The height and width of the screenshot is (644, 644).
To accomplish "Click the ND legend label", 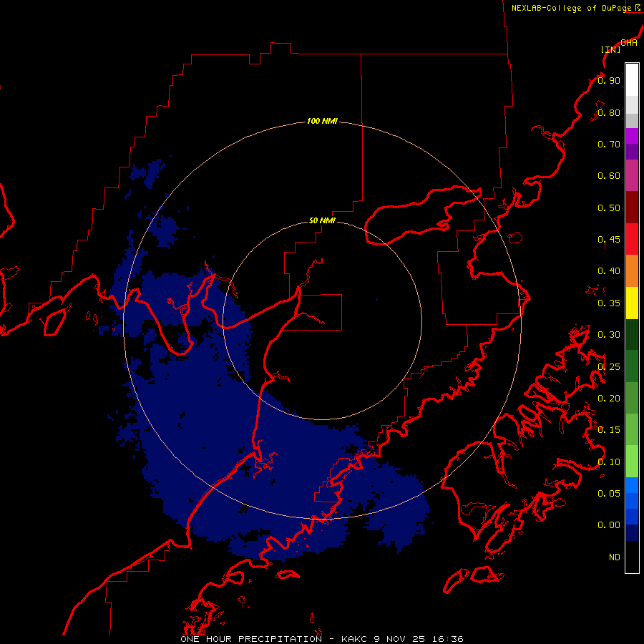I will click(x=615, y=557).
